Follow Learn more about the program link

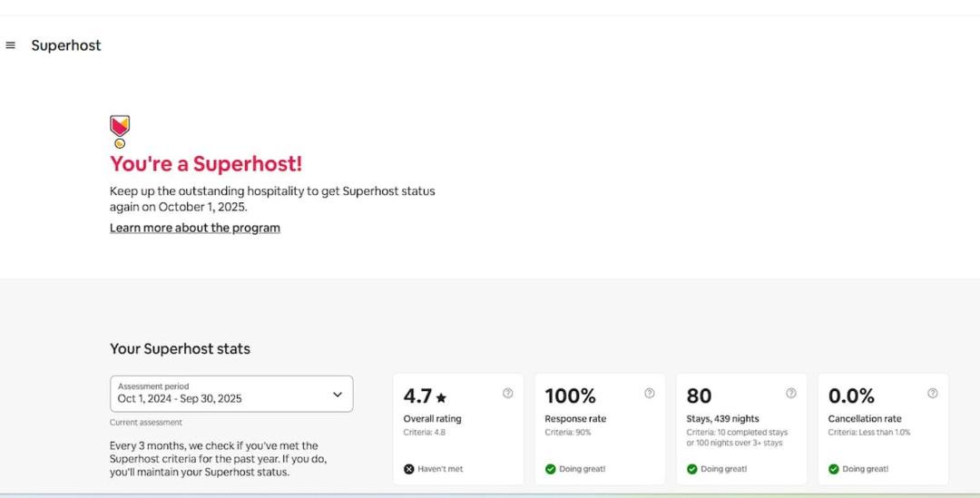(x=195, y=228)
